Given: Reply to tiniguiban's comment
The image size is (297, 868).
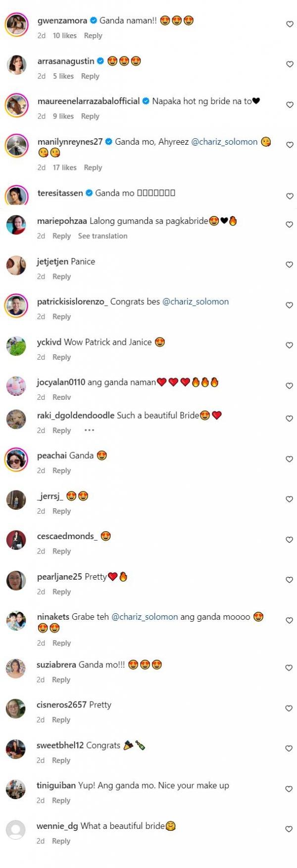Looking at the screenshot, I should click(61, 801).
